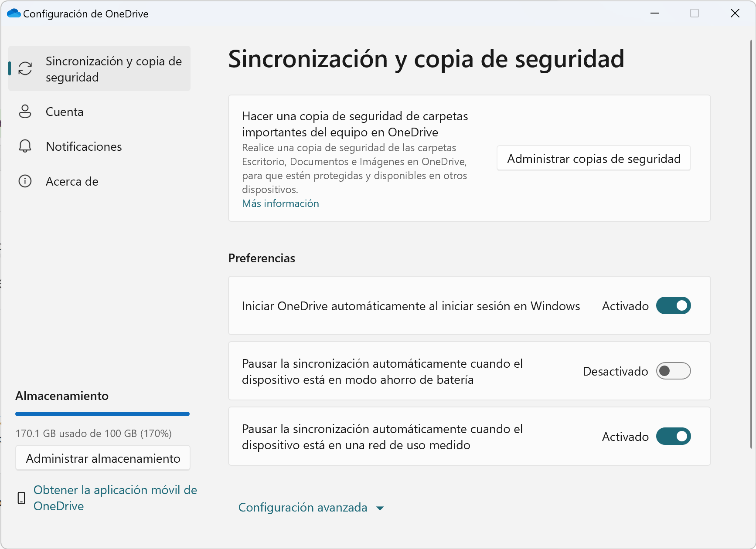Close the Configuración de OneDrive window

click(x=735, y=14)
